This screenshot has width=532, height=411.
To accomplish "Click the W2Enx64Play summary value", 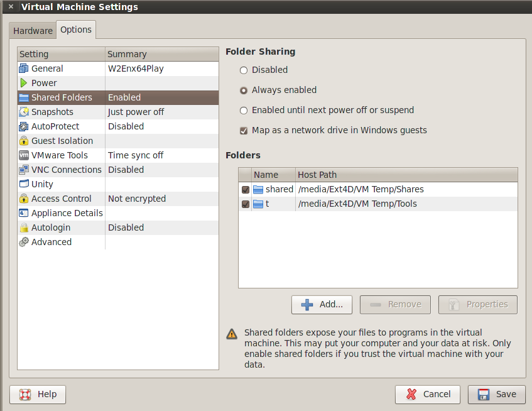I will tap(136, 68).
